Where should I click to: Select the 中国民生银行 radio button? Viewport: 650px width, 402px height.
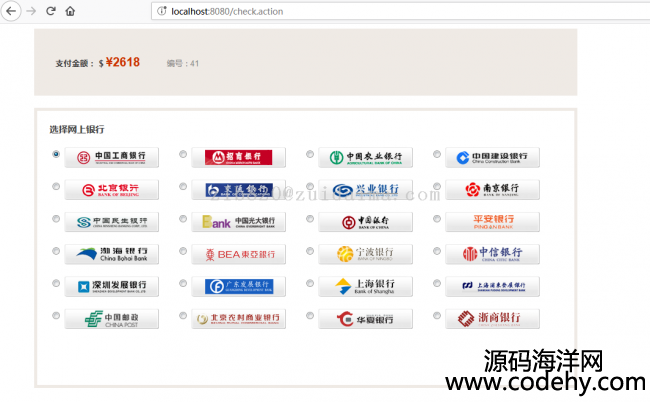pos(56,219)
